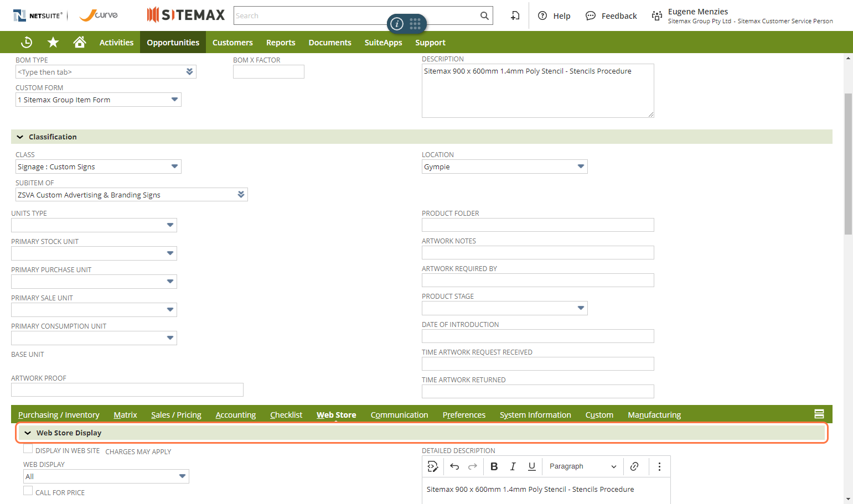853x504 pixels.
Task: Click the grid dots overlay icon
Action: pyautogui.click(x=415, y=23)
